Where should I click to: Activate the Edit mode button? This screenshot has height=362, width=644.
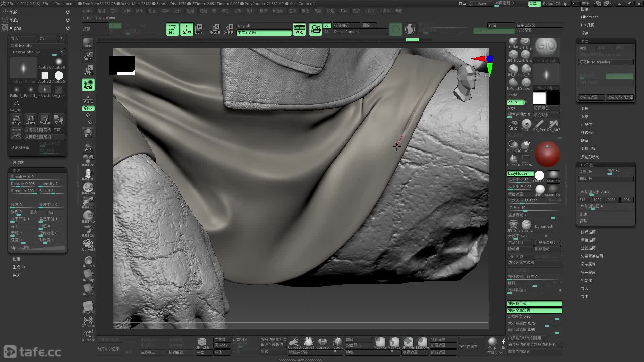(172, 29)
